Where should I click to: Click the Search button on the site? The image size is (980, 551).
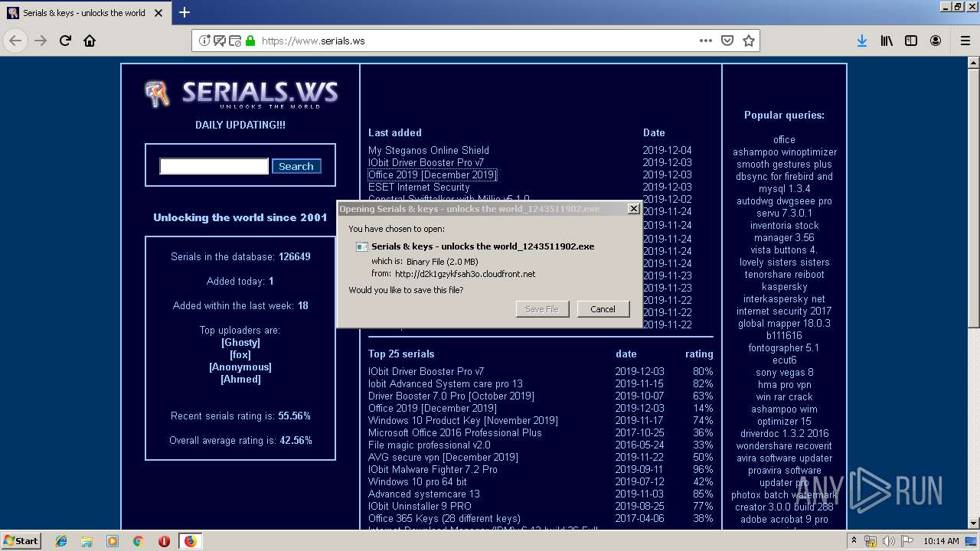point(296,166)
